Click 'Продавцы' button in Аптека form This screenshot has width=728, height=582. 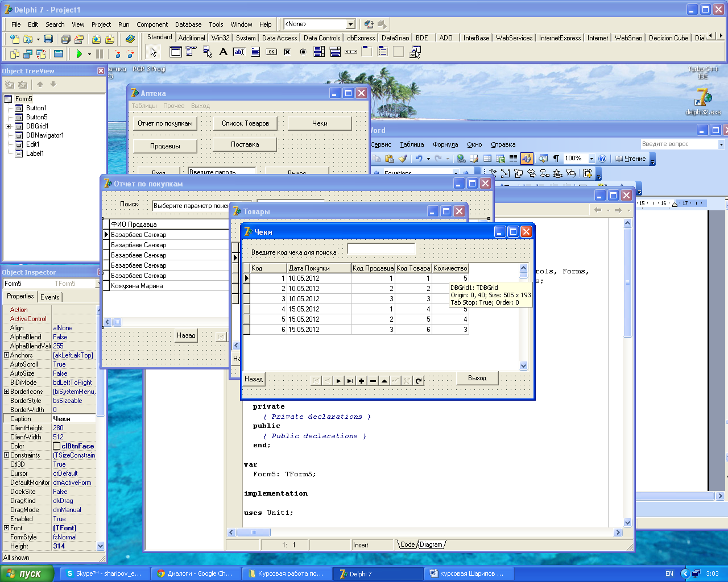tap(166, 146)
